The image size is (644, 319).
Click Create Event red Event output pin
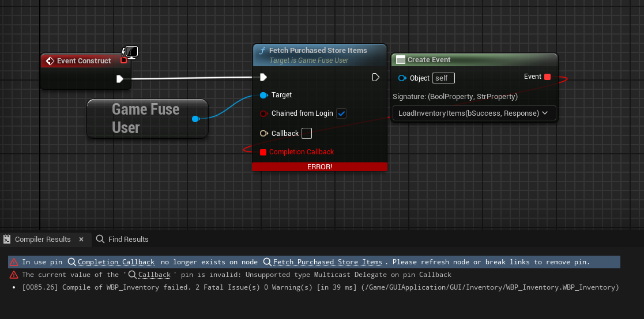(547, 77)
